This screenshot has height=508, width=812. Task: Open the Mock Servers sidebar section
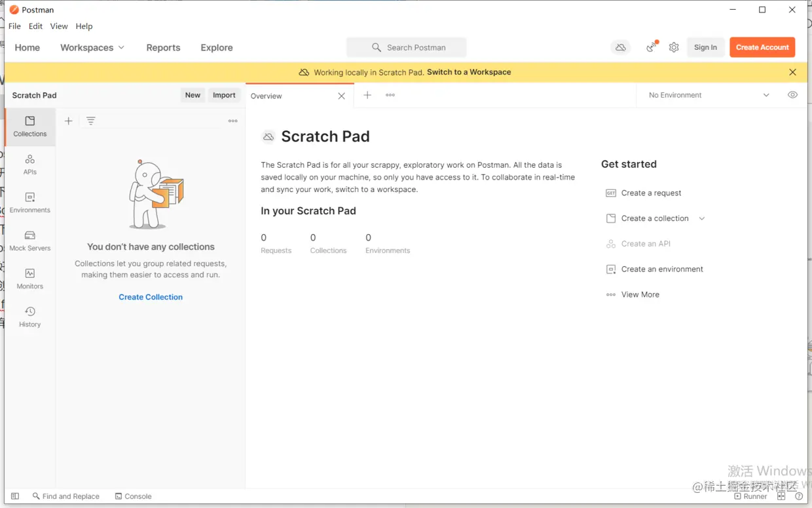click(30, 241)
